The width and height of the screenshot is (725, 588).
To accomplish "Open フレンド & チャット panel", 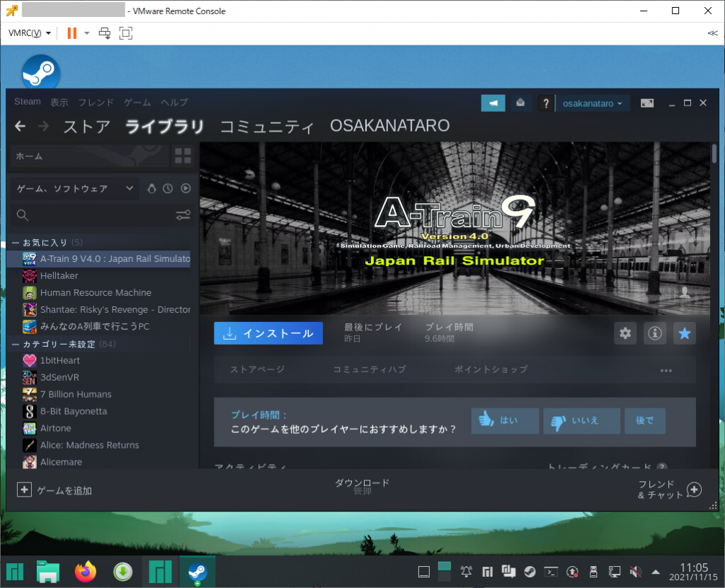I will click(670, 490).
